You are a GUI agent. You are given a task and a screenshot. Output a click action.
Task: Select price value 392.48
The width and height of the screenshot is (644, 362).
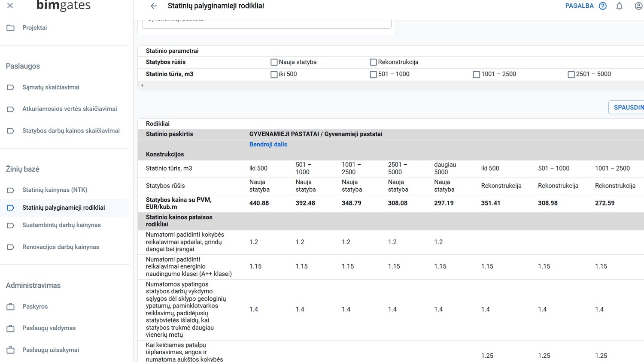click(305, 203)
